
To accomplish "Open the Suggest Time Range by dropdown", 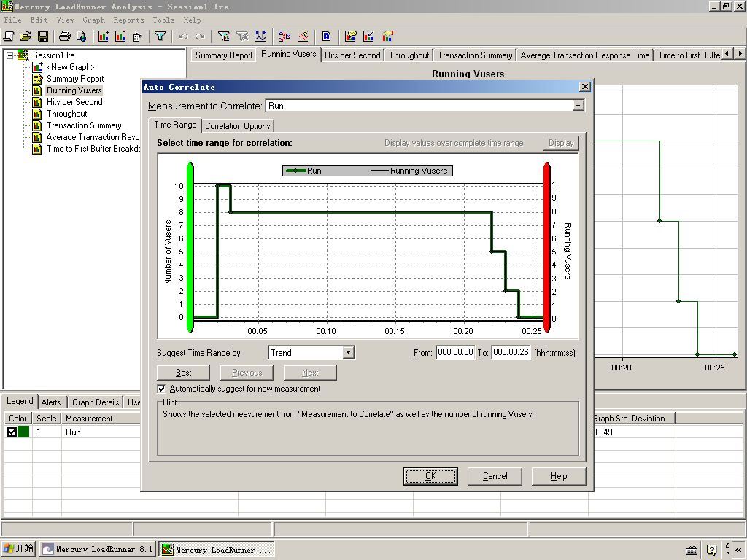I will (x=348, y=352).
